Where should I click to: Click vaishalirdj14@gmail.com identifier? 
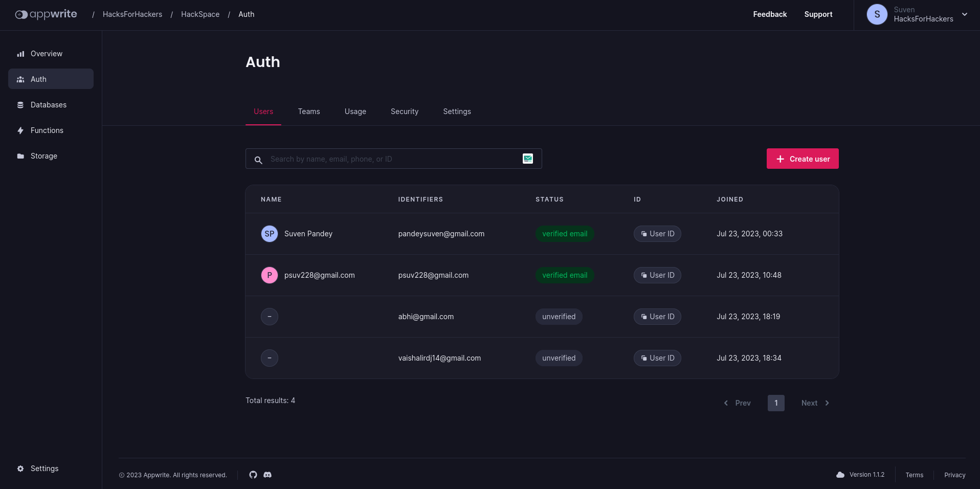pyautogui.click(x=439, y=358)
